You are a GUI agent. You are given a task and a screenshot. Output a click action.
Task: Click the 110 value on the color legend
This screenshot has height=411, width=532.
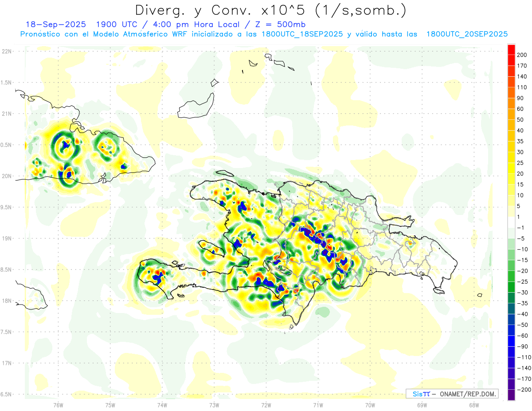pyautogui.click(x=521, y=87)
